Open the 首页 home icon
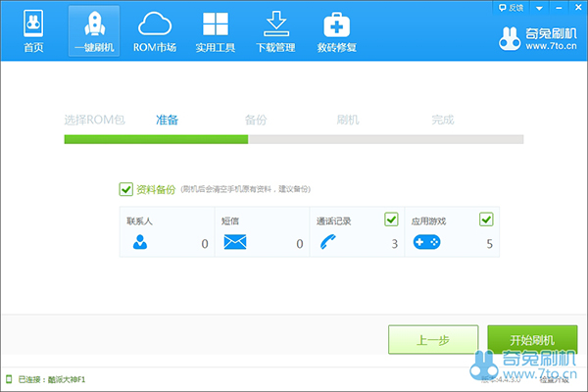The height and width of the screenshot is (392, 588). coord(33,24)
